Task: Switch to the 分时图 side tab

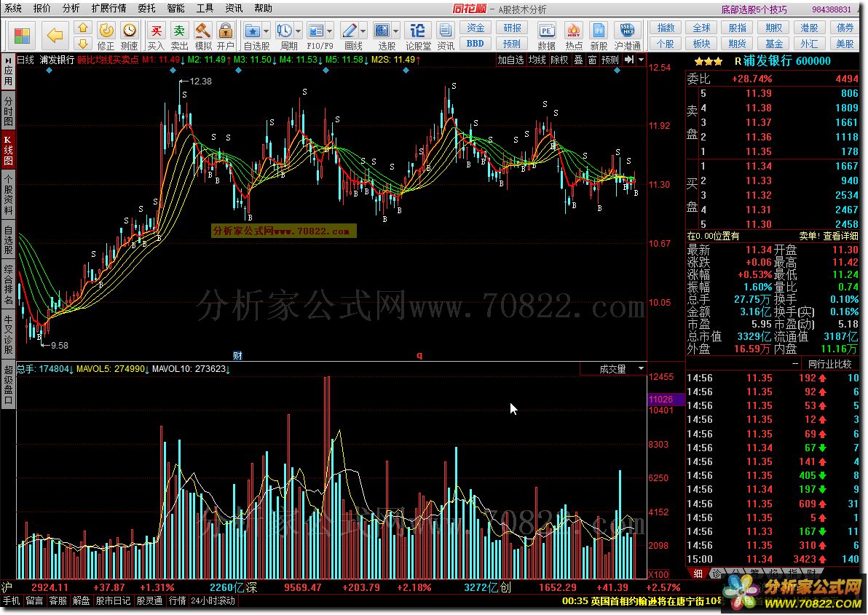Action: (x=8, y=110)
